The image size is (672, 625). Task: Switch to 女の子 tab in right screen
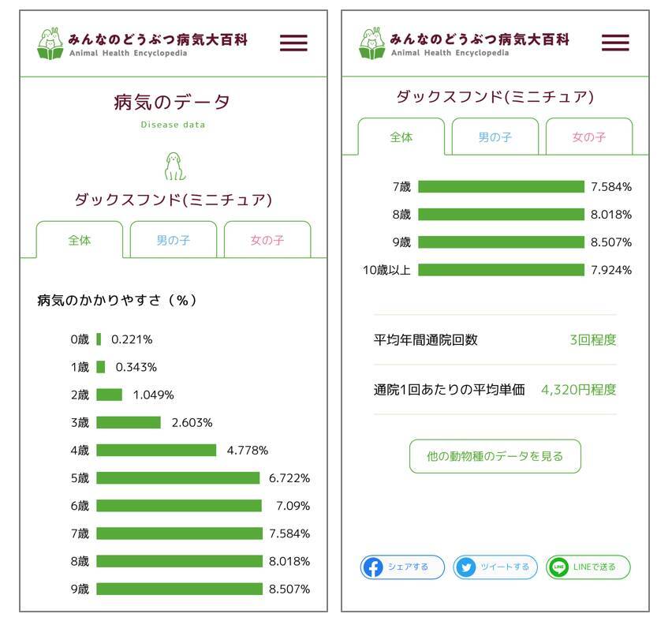(x=589, y=137)
